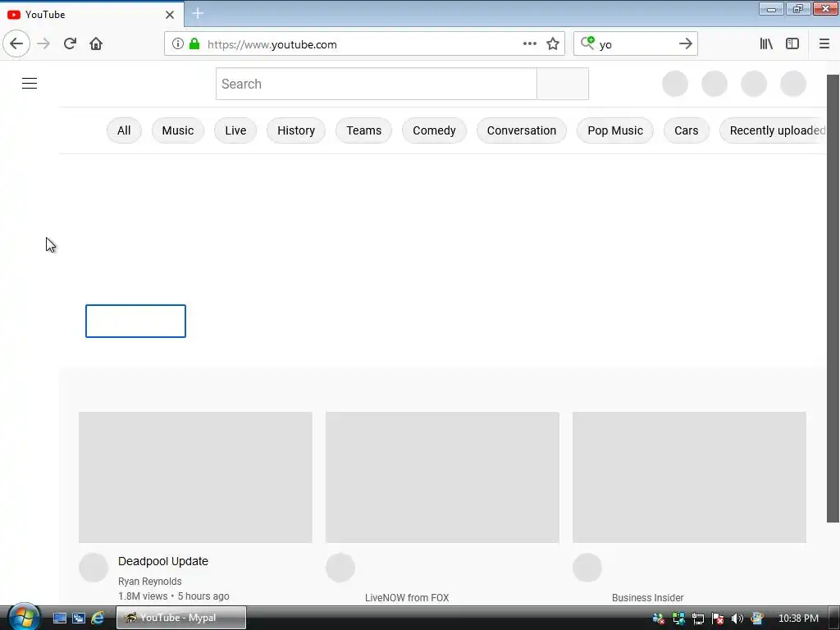Open the Deadpool Update video title

(163, 561)
